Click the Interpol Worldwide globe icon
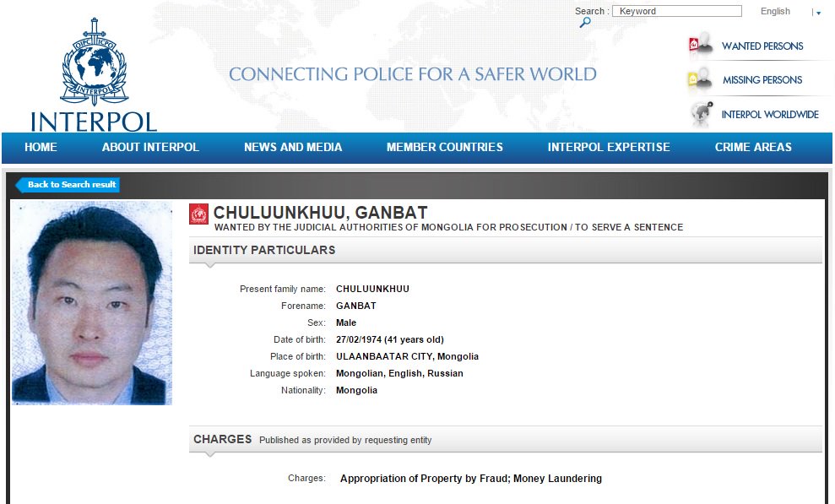 coord(701,114)
